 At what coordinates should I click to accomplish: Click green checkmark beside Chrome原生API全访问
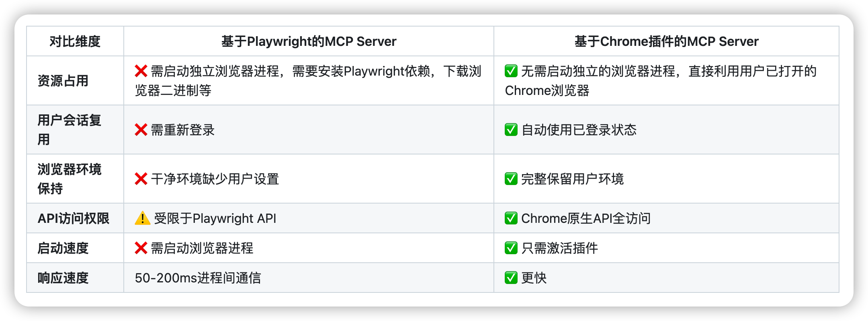pyautogui.click(x=511, y=218)
